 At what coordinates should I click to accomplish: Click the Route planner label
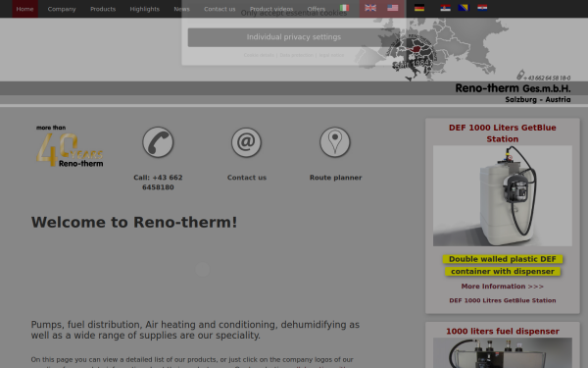click(x=335, y=178)
